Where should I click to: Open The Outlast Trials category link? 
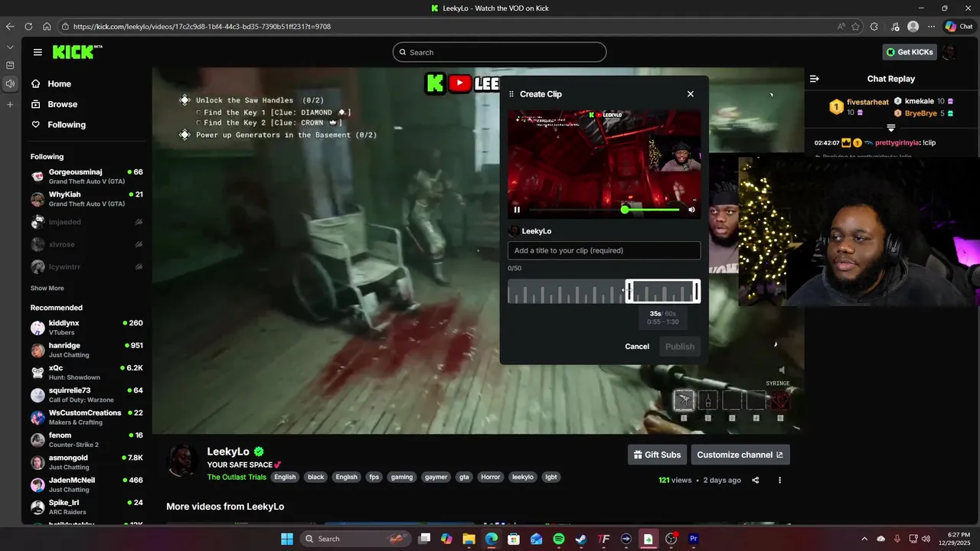point(237,477)
